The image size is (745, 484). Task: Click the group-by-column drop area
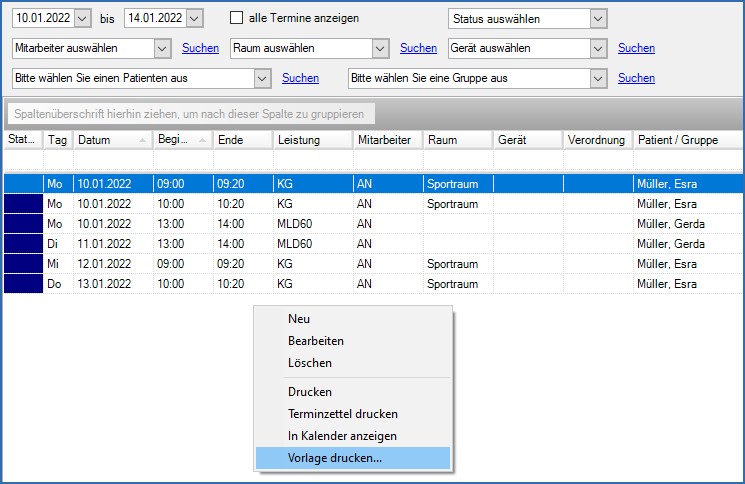point(191,114)
